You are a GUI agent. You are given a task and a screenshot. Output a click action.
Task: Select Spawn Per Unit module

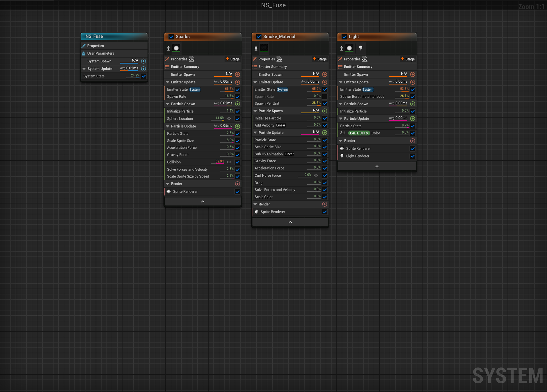(290, 103)
